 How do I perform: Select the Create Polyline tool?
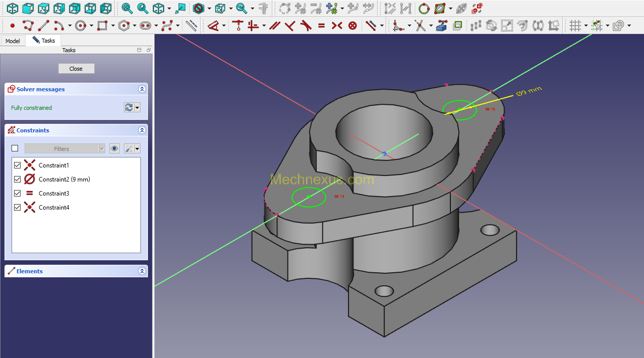[28, 26]
